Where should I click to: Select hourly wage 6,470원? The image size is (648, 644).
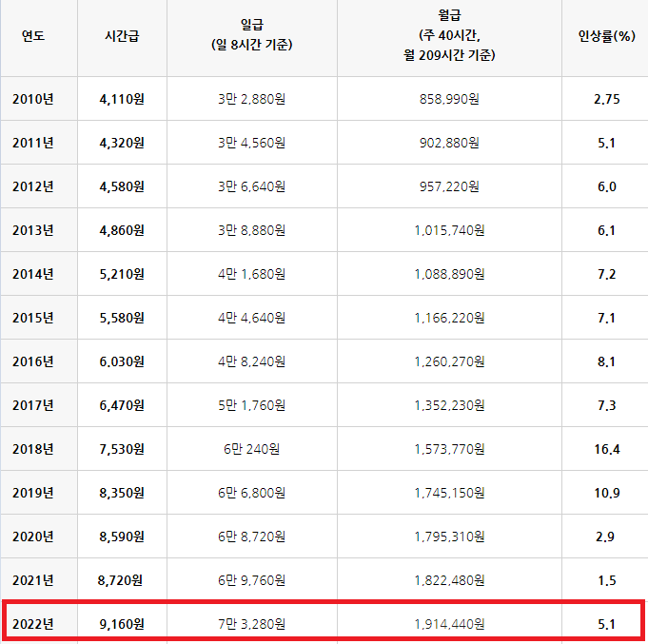(x=122, y=405)
